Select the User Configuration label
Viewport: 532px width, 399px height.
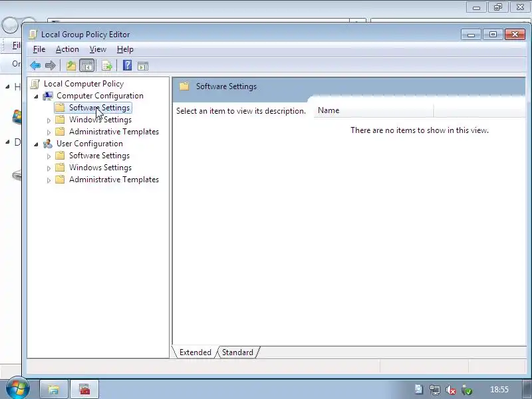tap(90, 144)
